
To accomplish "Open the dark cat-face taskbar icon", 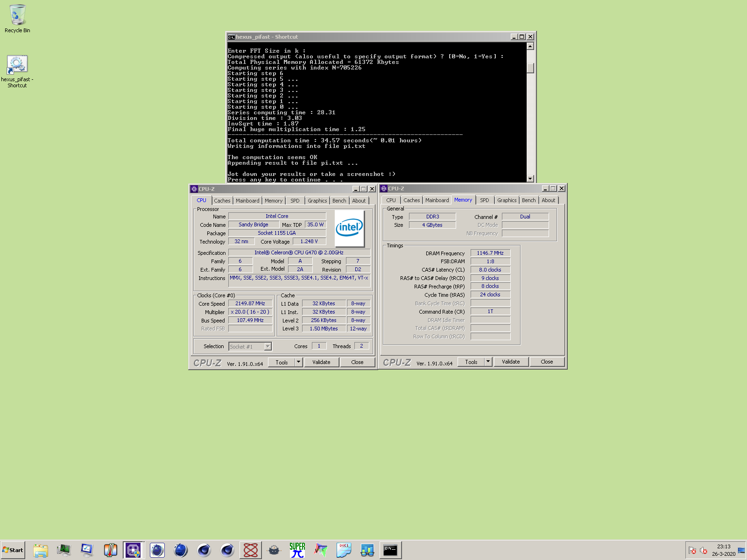I will (x=274, y=550).
